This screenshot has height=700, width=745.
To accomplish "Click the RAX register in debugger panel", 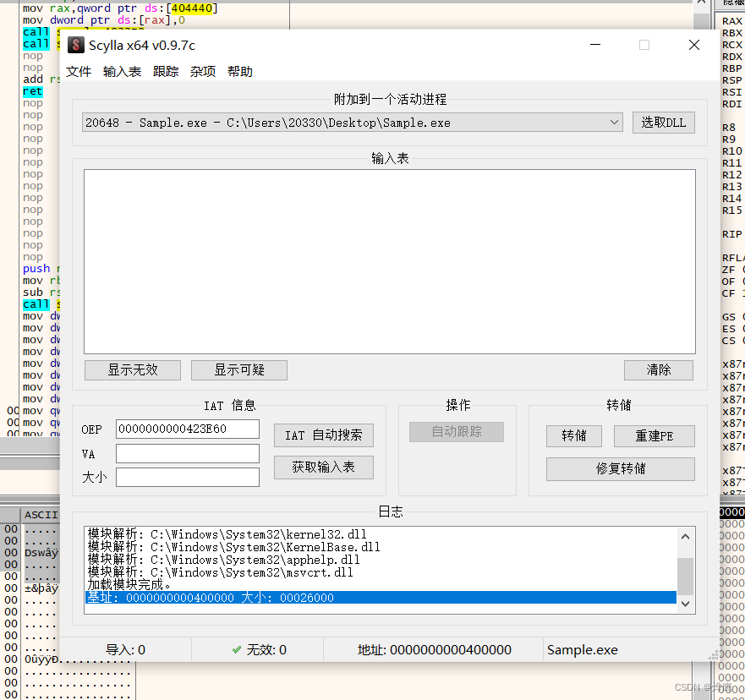I will point(731,21).
